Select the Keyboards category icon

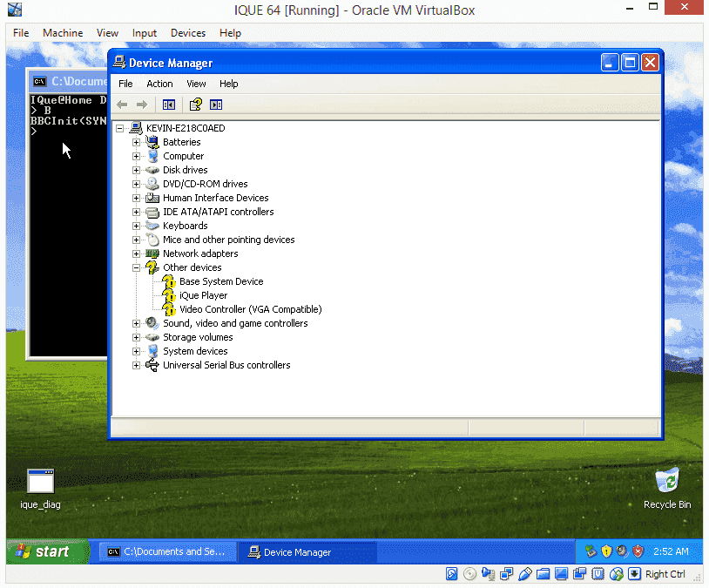pos(152,226)
